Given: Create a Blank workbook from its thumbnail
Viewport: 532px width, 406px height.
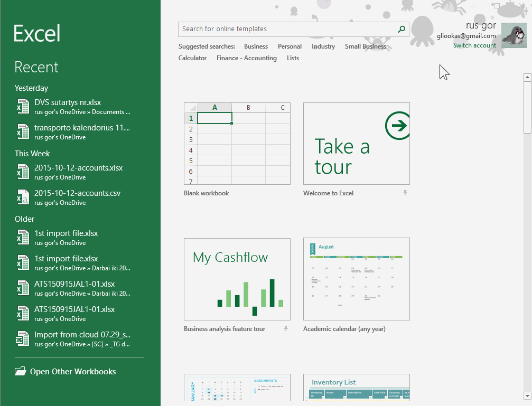Looking at the screenshot, I should [237, 144].
